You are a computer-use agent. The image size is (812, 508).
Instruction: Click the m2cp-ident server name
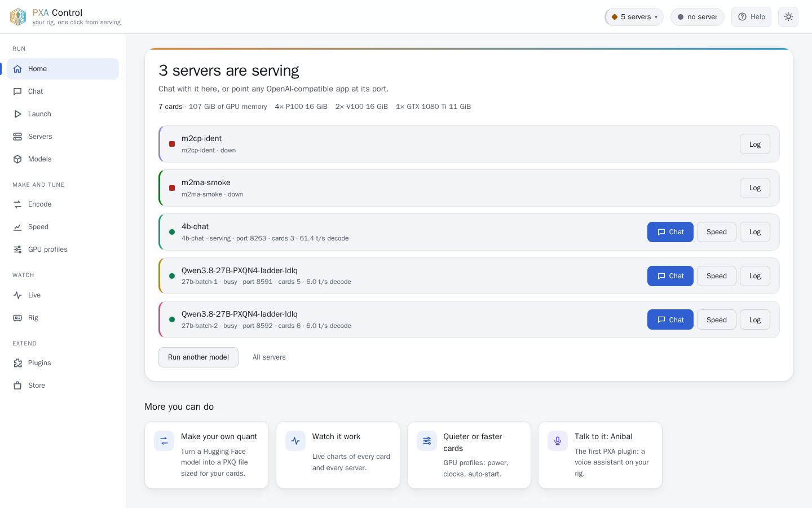click(x=201, y=138)
